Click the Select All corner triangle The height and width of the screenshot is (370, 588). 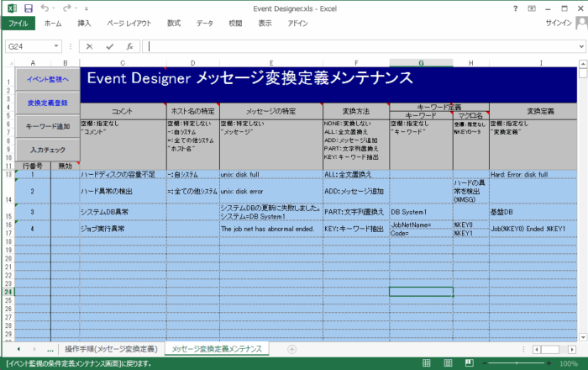point(9,63)
